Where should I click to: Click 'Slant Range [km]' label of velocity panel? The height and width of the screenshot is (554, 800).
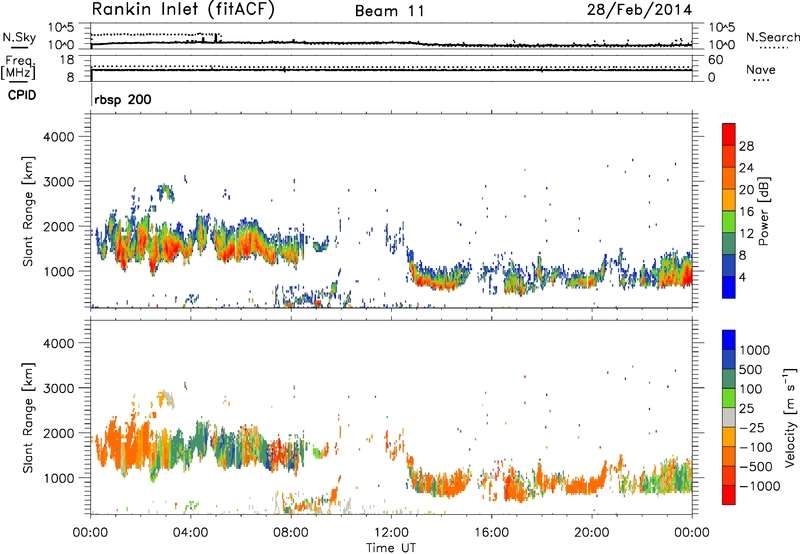(x=28, y=418)
